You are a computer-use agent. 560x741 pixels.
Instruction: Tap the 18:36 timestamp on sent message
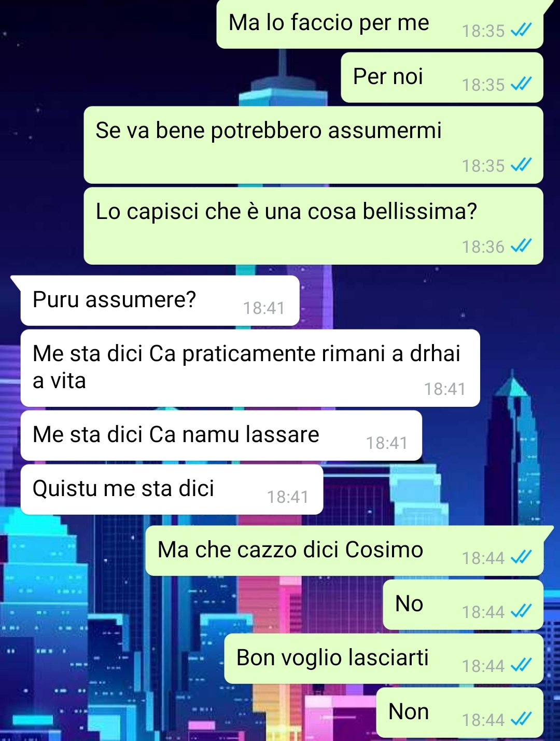483,247
